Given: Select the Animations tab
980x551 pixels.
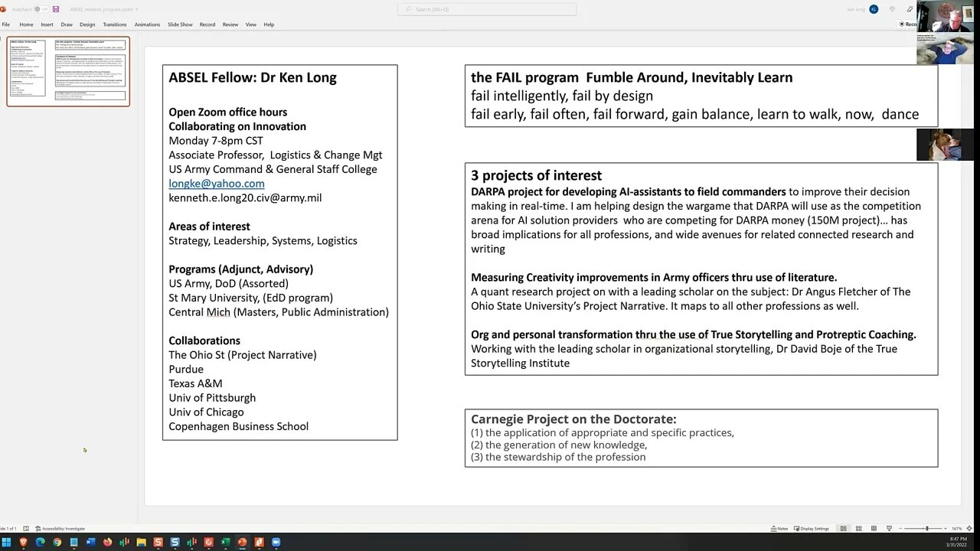Looking at the screenshot, I should coord(147,24).
